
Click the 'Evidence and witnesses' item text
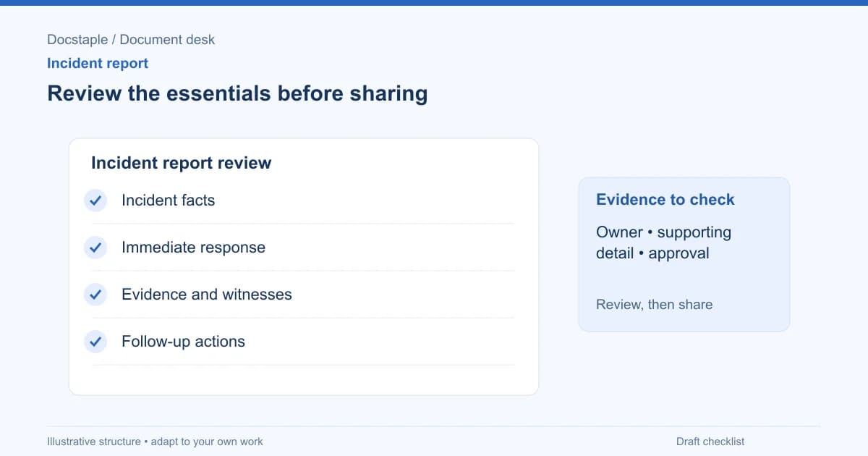tap(207, 295)
